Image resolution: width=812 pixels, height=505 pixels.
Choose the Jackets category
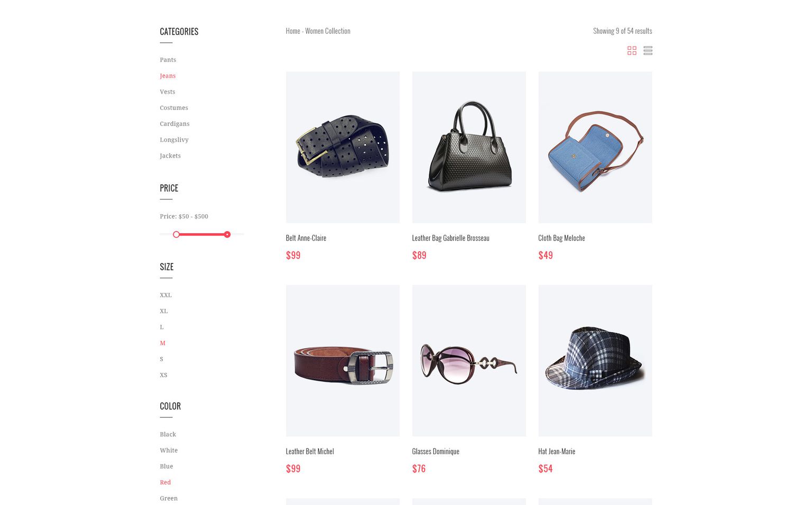170,155
